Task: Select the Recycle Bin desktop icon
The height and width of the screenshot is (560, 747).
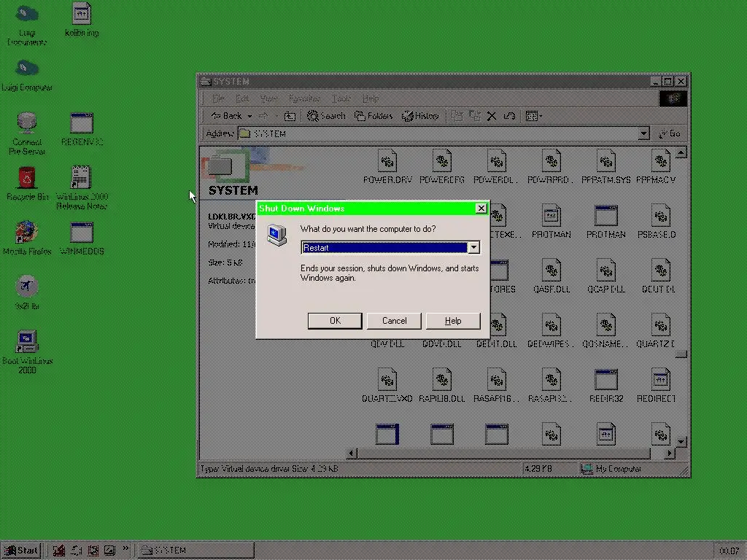Action: pos(27,184)
